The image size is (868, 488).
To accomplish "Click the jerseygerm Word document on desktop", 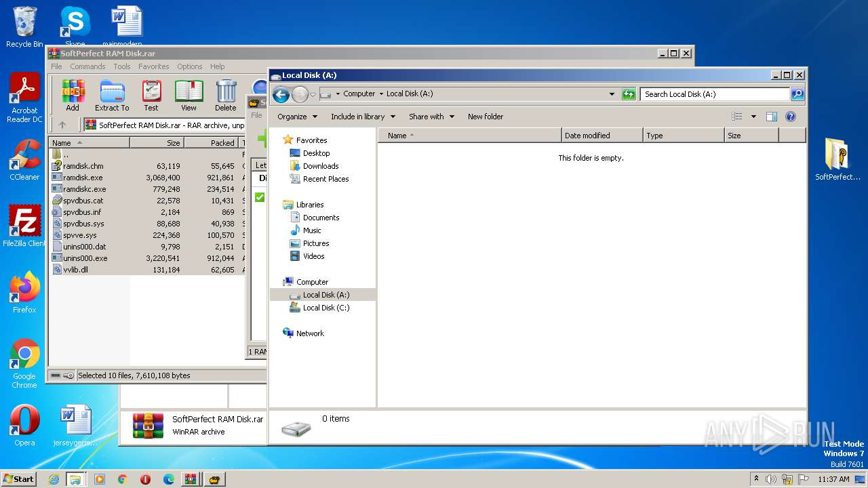I will (x=75, y=426).
